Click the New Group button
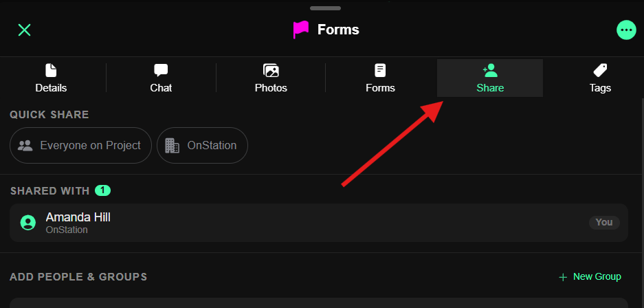Screen dimensions: 644x308 tap(590, 276)
